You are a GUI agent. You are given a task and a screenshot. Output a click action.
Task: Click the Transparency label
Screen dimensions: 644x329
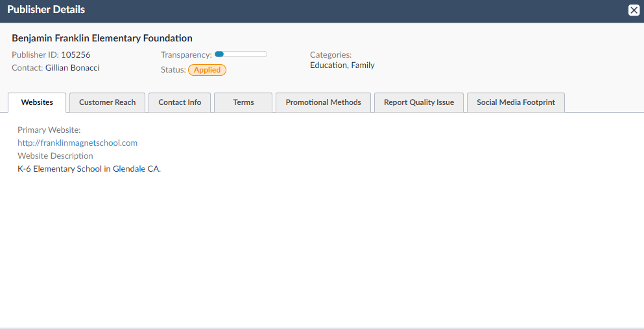click(x=187, y=54)
